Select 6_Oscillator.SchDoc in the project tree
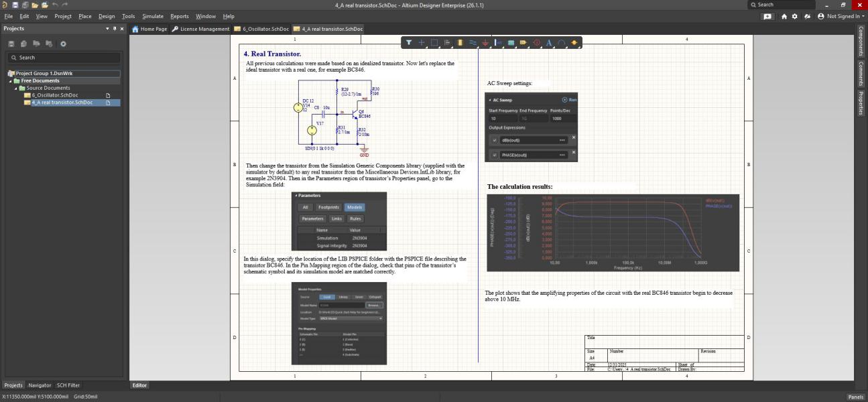 click(x=54, y=95)
